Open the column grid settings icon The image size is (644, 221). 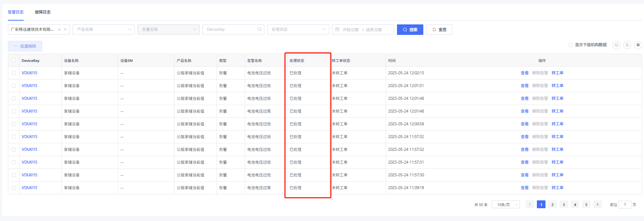click(x=638, y=45)
